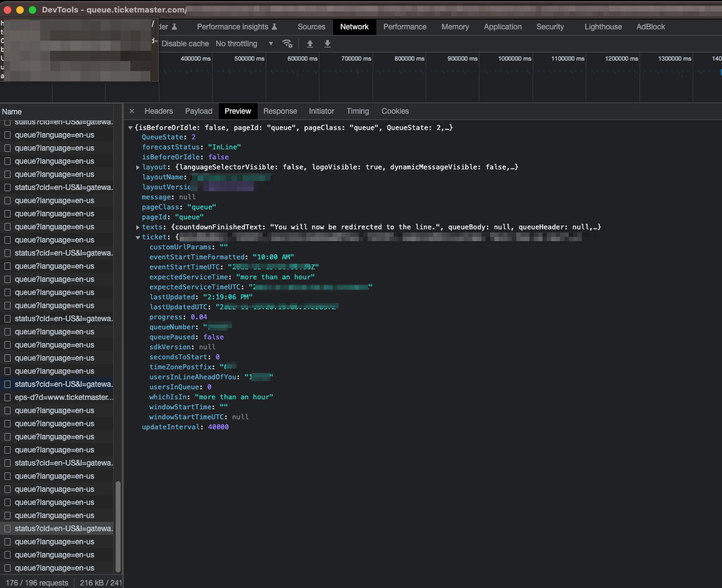Go to the Security tab
The image size is (722, 588).
coord(550,27)
